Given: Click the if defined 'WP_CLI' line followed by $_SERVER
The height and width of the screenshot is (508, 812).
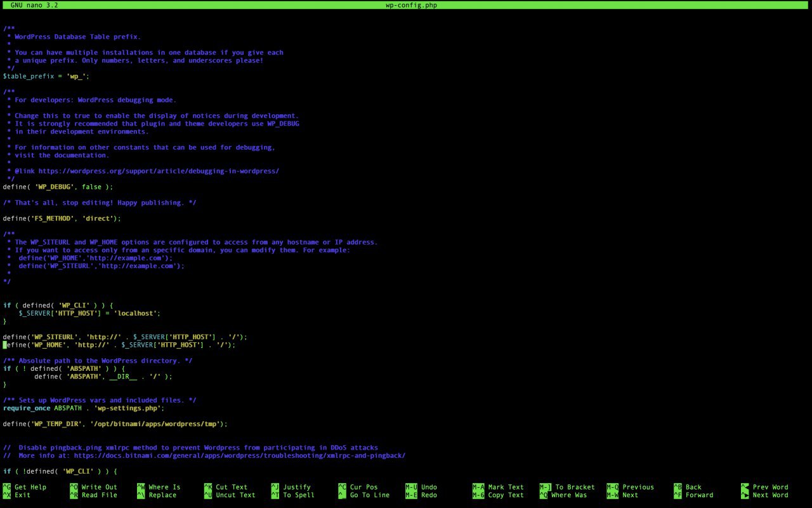Looking at the screenshot, I should click(x=58, y=305).
